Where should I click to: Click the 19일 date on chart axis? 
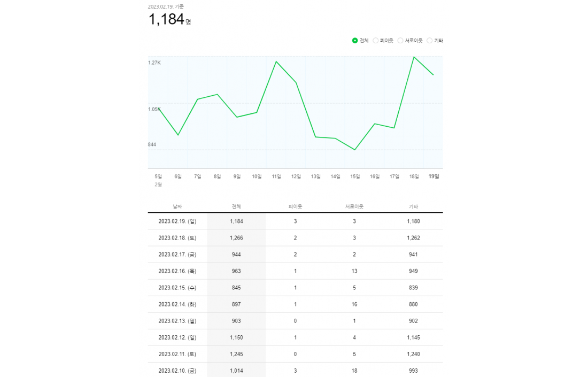434,176
